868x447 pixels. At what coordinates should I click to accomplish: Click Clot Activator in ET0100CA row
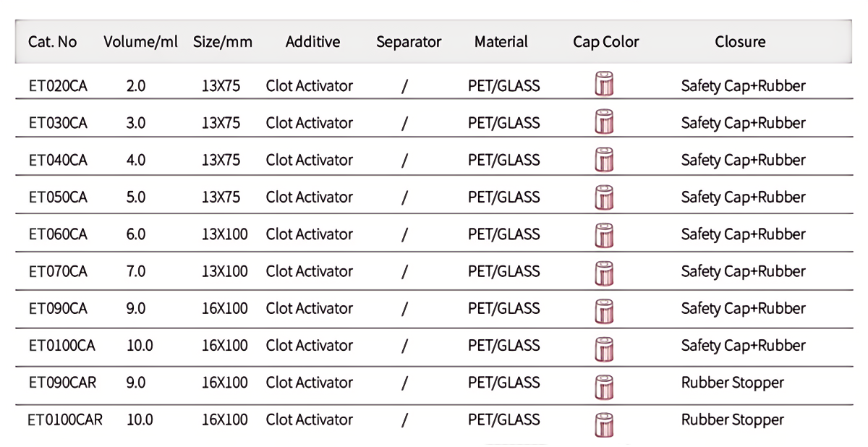(309, 346)
